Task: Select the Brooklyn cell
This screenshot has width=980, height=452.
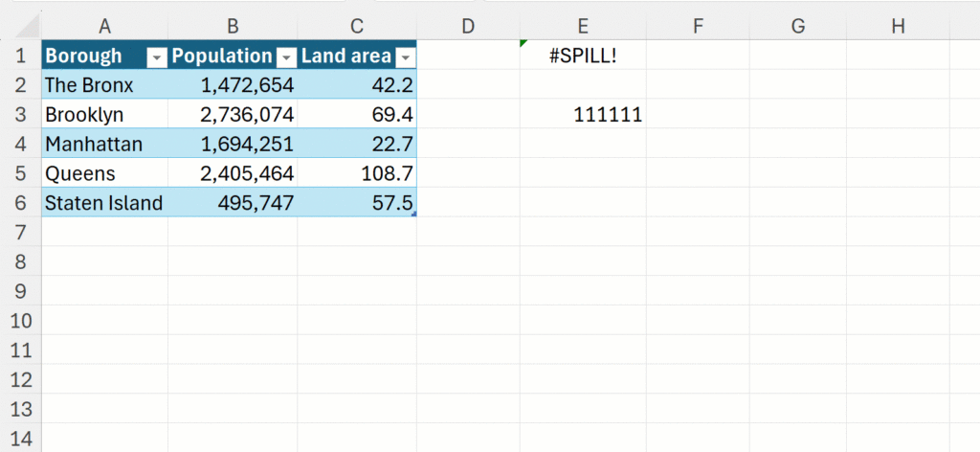Action: click(x=104, y=114)
